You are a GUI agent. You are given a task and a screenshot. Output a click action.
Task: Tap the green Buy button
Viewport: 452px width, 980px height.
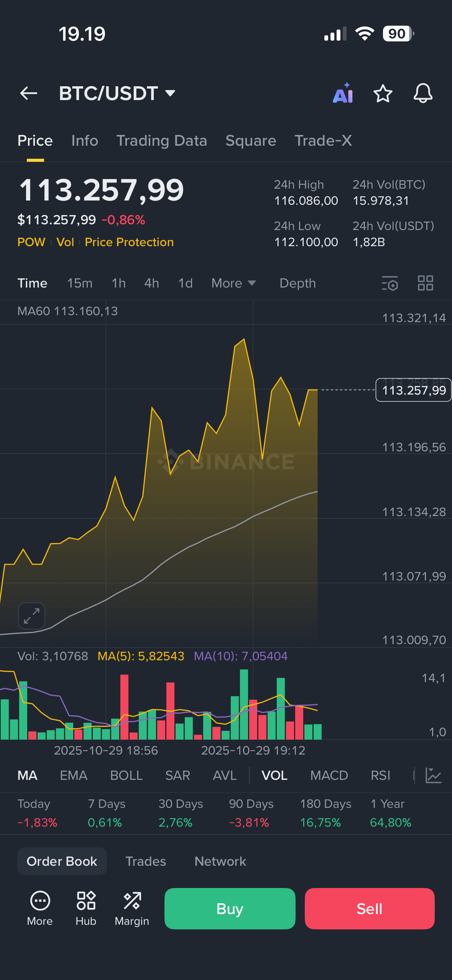(x=230, y=908)
